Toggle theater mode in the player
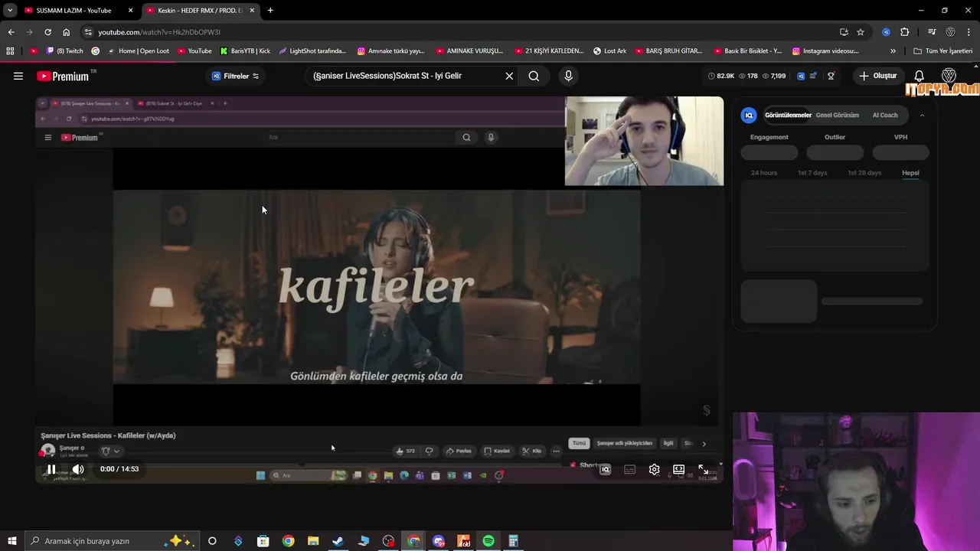The height and width of the screenshot is (551, 980). pos(678,469)
